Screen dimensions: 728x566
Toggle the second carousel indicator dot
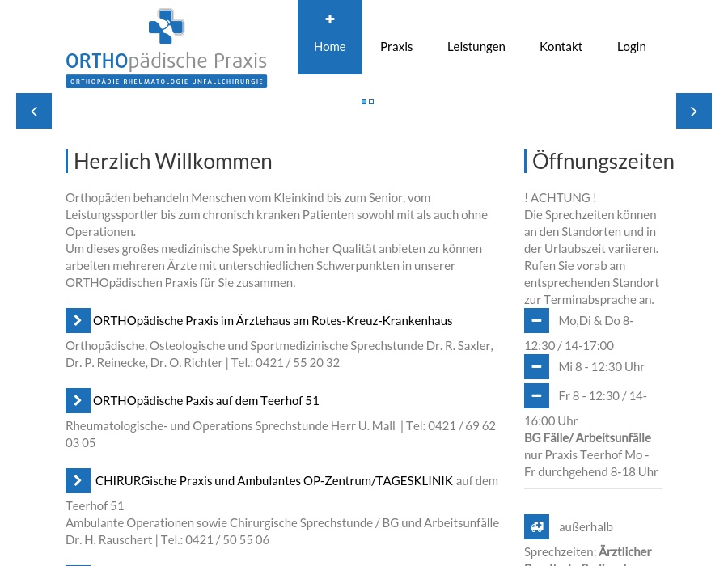coord(371,102)
